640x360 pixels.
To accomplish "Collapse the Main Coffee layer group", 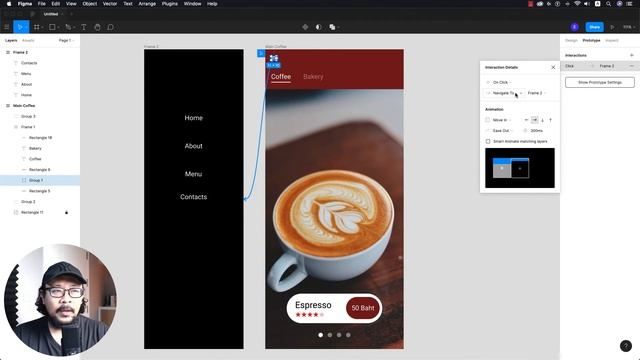I will point(7,105).
